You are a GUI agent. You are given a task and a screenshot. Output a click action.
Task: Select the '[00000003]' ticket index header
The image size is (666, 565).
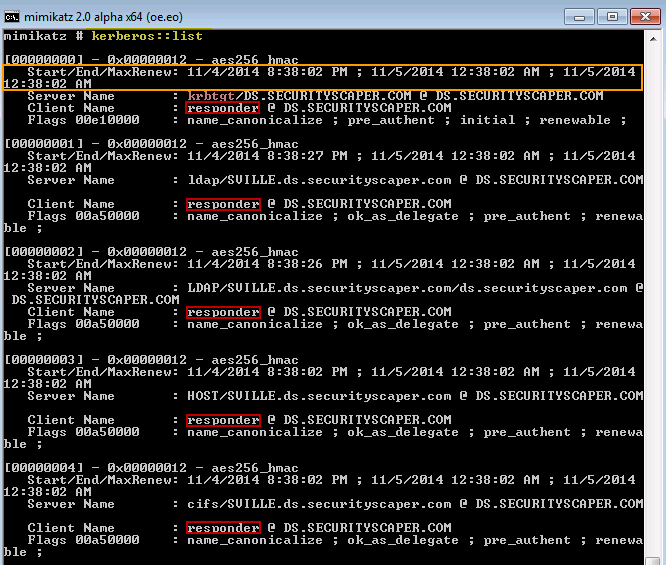pyautogui.click(x=43, y=359)
